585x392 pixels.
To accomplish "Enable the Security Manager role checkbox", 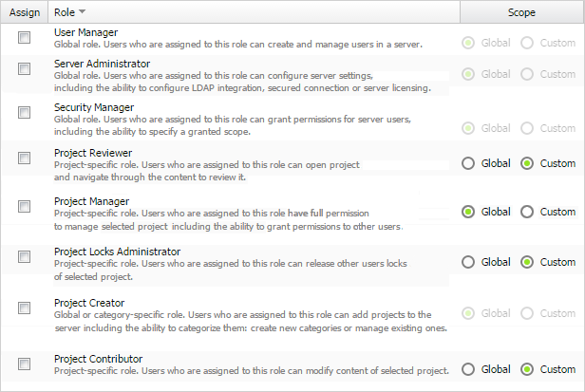I will pyautogui.click(x=24, y=112).
